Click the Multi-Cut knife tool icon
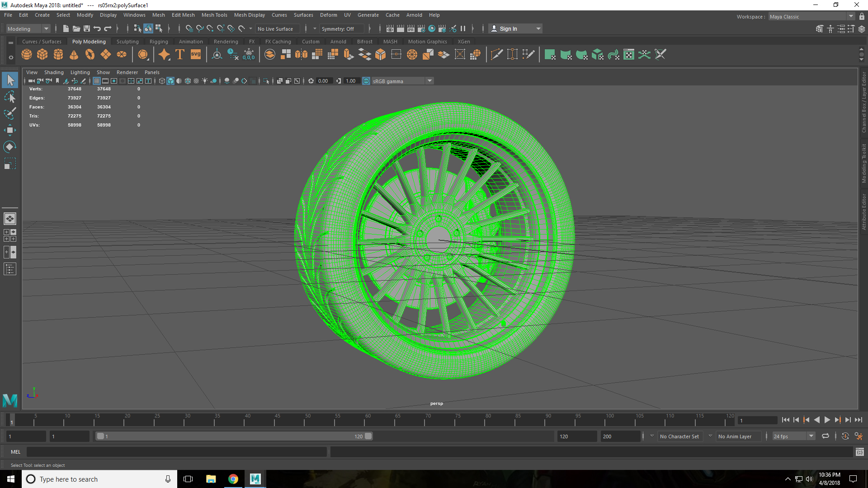The height and width of the screenshot is (488, 868). 496,55
